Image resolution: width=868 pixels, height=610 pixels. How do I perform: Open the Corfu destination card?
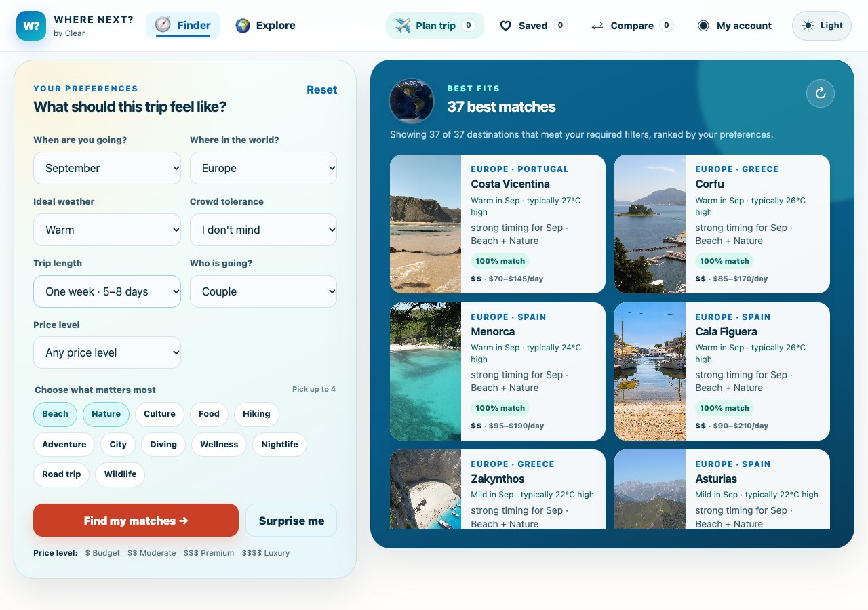click(x=722, y=224)
